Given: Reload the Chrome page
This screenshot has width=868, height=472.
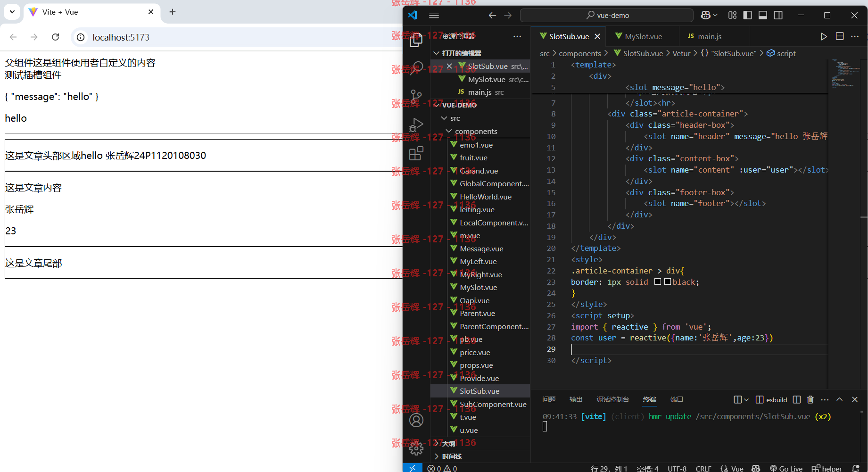Looking at the screenshot, I should click(56, 37).
